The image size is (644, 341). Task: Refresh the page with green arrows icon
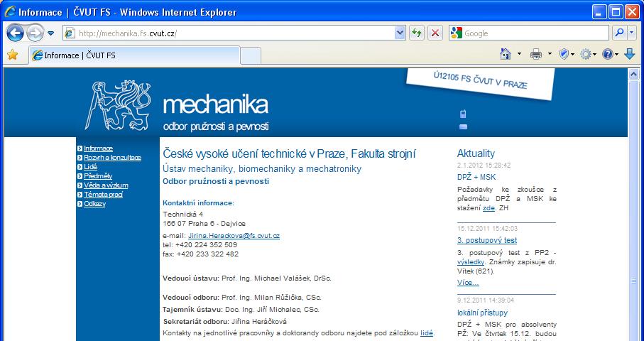click(417, 33)
